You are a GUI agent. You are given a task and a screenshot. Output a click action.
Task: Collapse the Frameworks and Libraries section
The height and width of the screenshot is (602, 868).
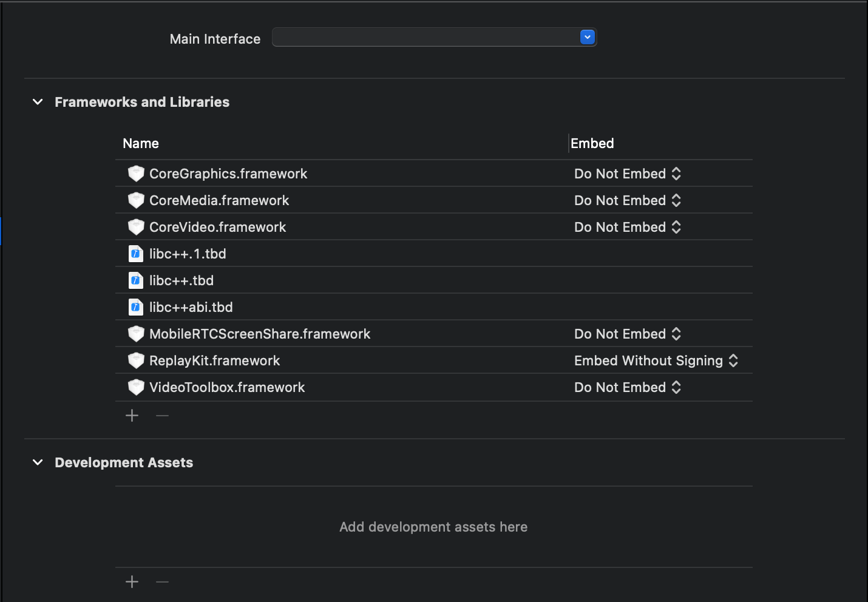[38, 102]
